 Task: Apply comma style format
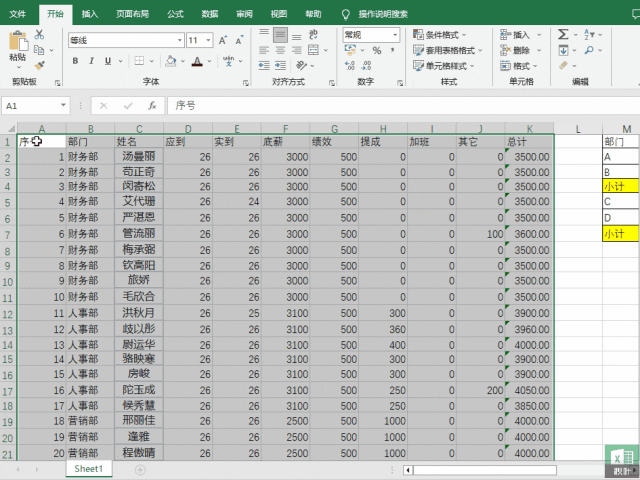coord(392,51)
